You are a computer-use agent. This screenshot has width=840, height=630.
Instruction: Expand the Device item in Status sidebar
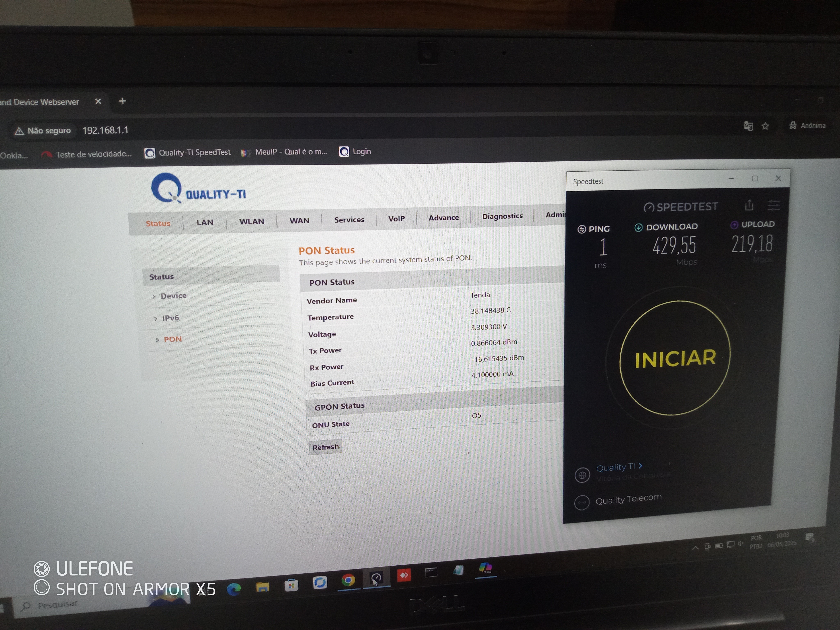tap(173, 296)
